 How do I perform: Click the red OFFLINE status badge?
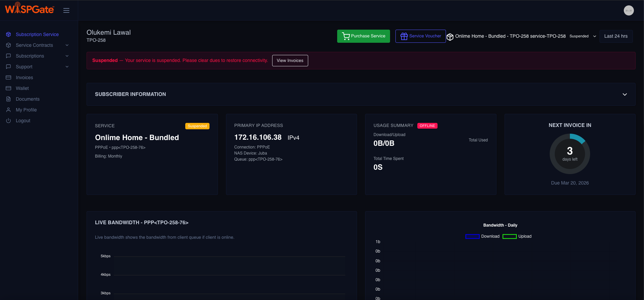pyautogui.click(x=427, y=126)
